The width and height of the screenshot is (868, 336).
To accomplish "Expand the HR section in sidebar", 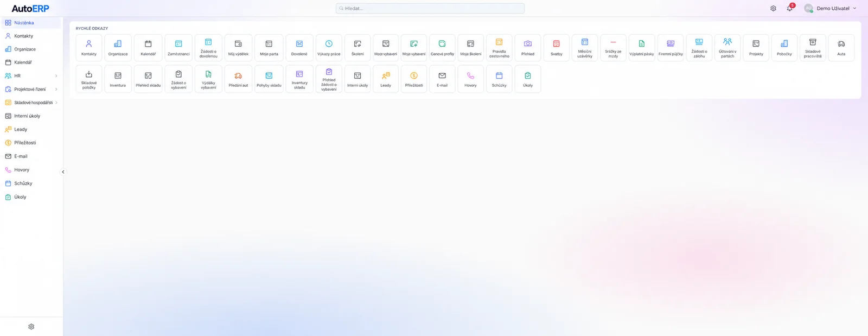I will point(31,76).
